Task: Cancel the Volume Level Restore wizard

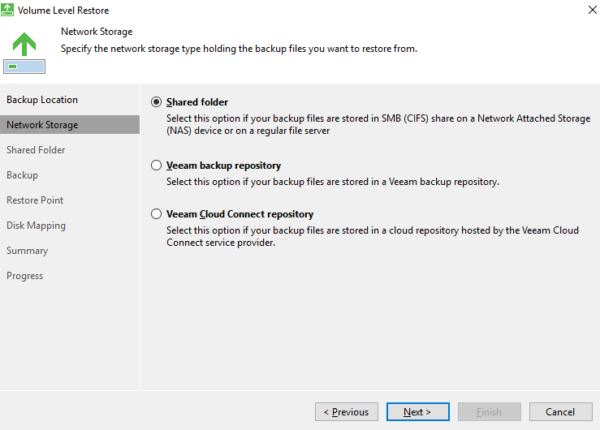Action: coord(560,411)
